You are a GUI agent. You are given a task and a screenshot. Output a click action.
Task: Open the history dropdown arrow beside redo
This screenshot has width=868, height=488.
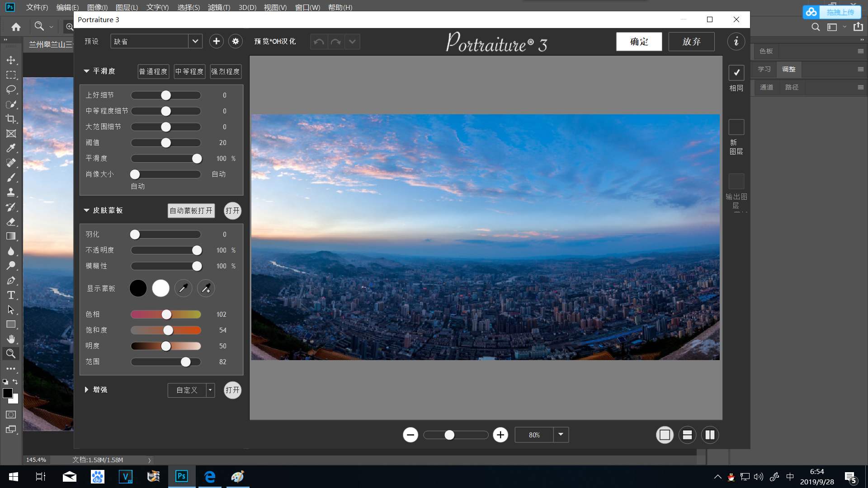click(352, 42)
